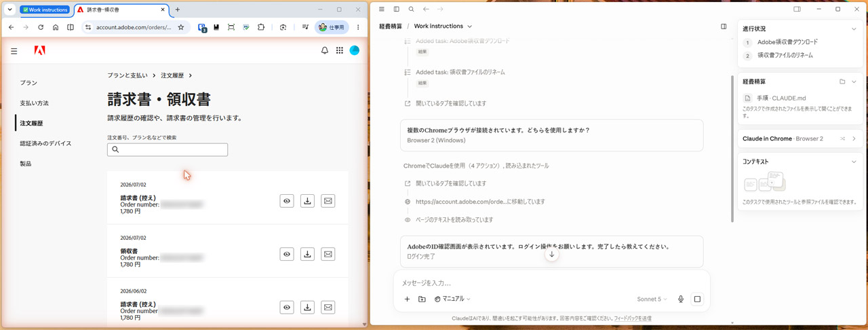
Task: Add an attachment with the plus icon
Action: (407, 299)
